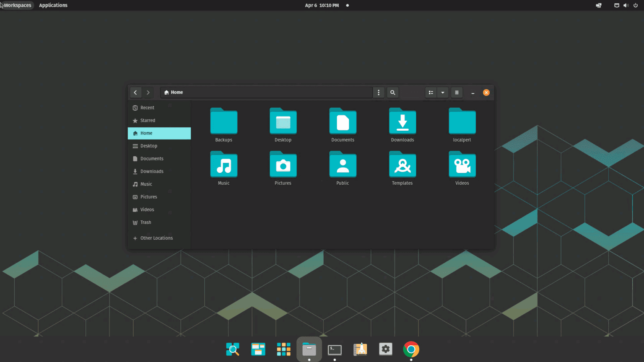Open the Trash from the sidebar
The height and width of the screenshot is (362, 644).
[x=145, y=222]
